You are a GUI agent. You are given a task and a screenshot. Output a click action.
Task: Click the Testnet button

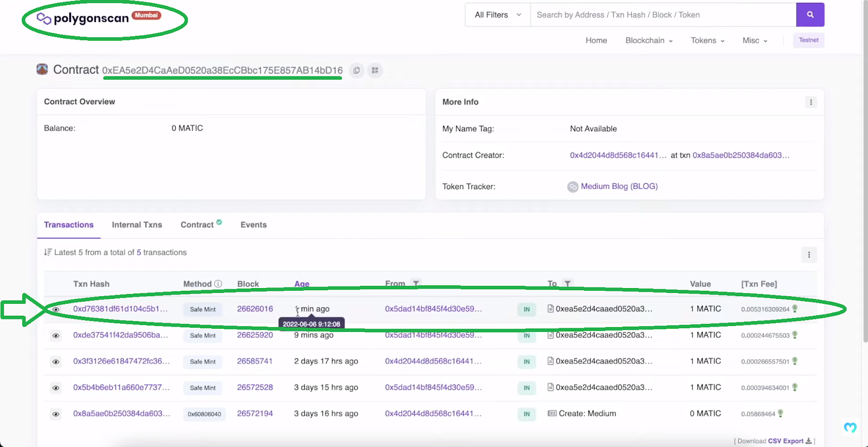808,40
